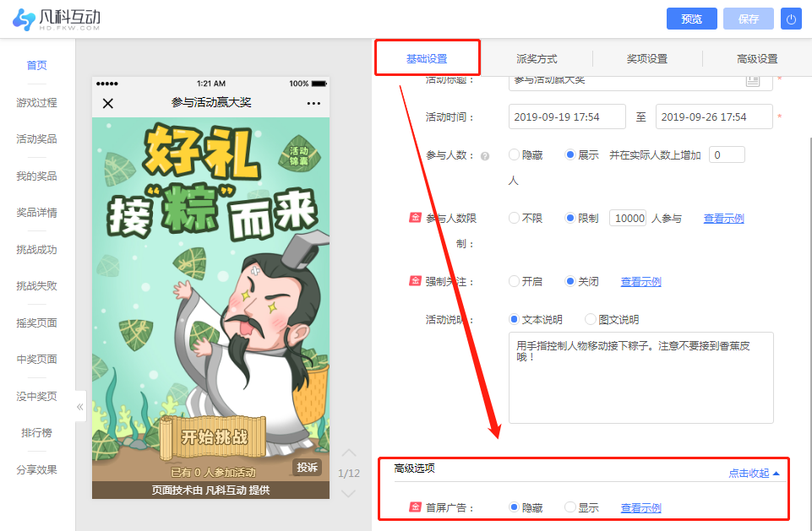Click 投诉 button in phone preview
This screenshot has height=531, width=812.
click(x=307, y=468)
